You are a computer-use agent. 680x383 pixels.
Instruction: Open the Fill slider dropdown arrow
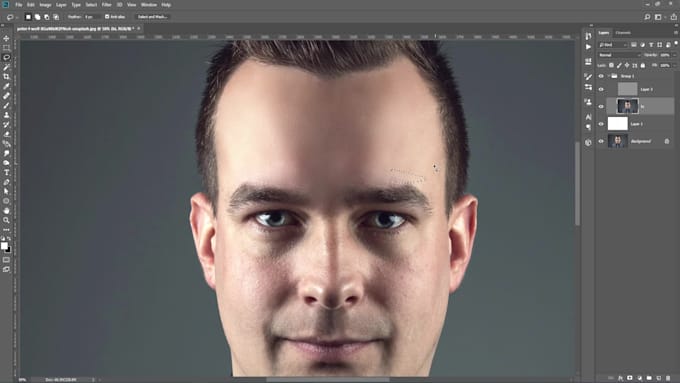pyautogui.click(x=674, y=65)
